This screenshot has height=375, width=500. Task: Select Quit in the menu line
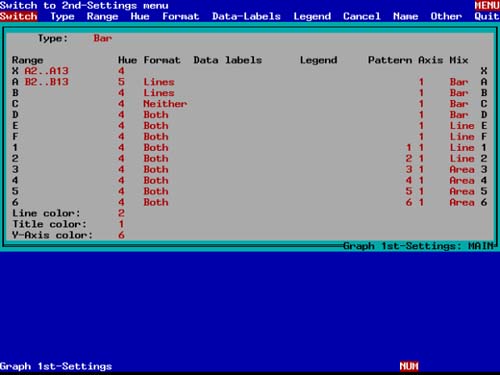(x=487, y=16)
